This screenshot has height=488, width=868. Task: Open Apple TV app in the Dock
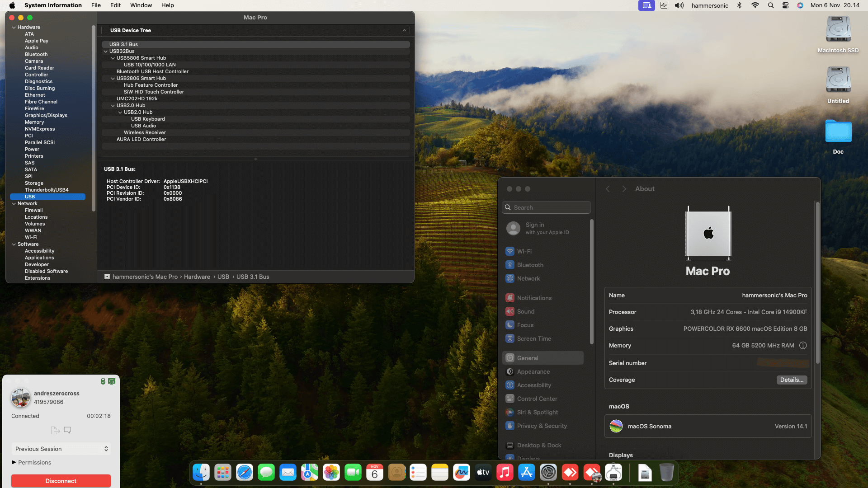click(483, 473)
